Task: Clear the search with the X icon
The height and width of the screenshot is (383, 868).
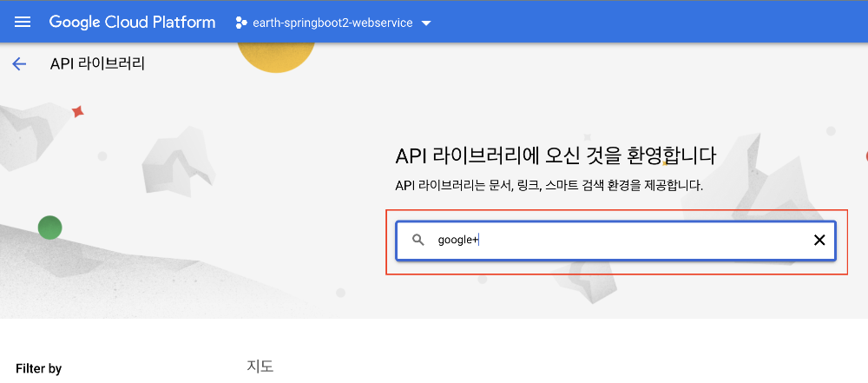Action: click(819, 240)
